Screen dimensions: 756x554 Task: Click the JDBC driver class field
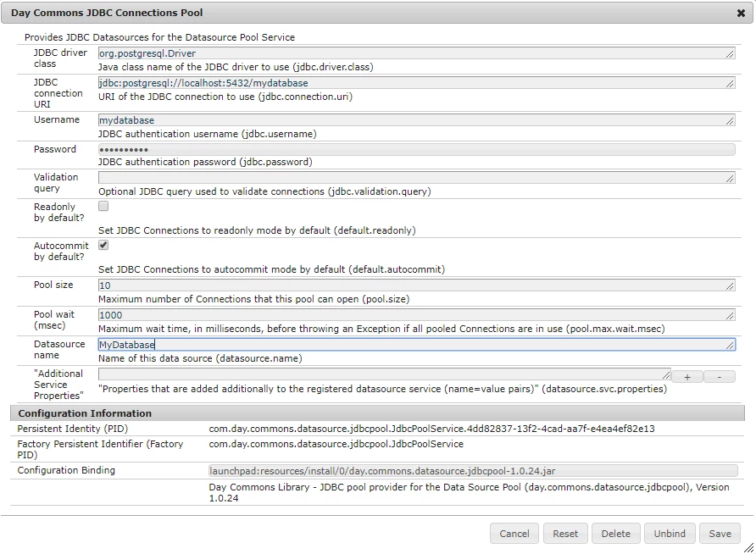pos(417,53)
